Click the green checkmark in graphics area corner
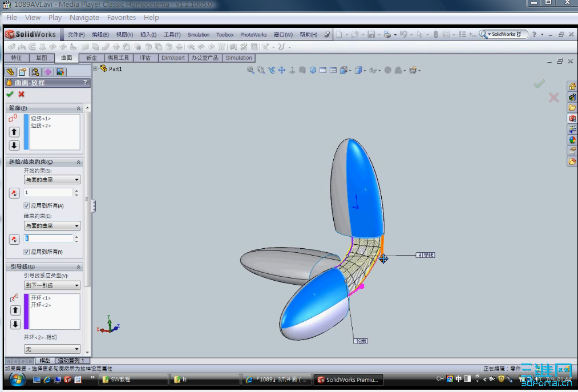Viewport: 578px width, 392px height. (x=539, y=84)
